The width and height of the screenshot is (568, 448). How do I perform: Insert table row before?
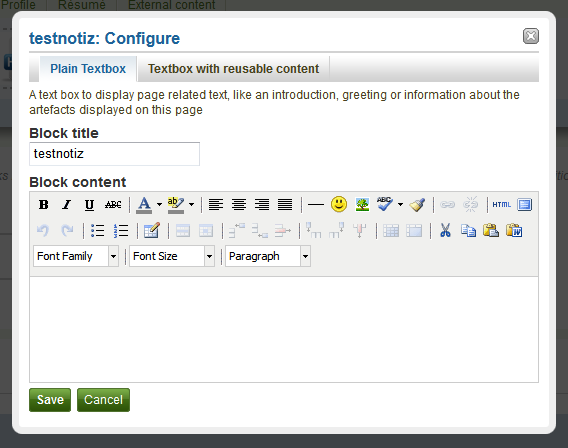point(237,231)
